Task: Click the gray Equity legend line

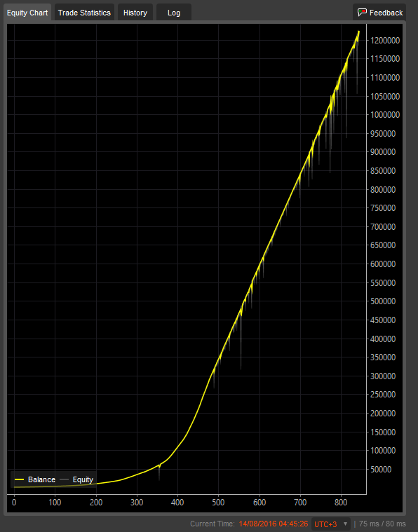Action: (x=65, y=479)
